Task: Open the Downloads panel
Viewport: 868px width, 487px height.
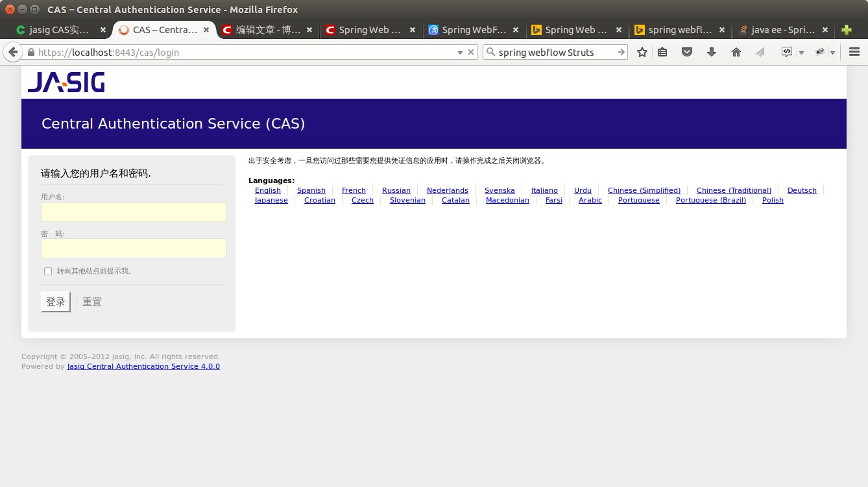Action: (x=712, y=52)
